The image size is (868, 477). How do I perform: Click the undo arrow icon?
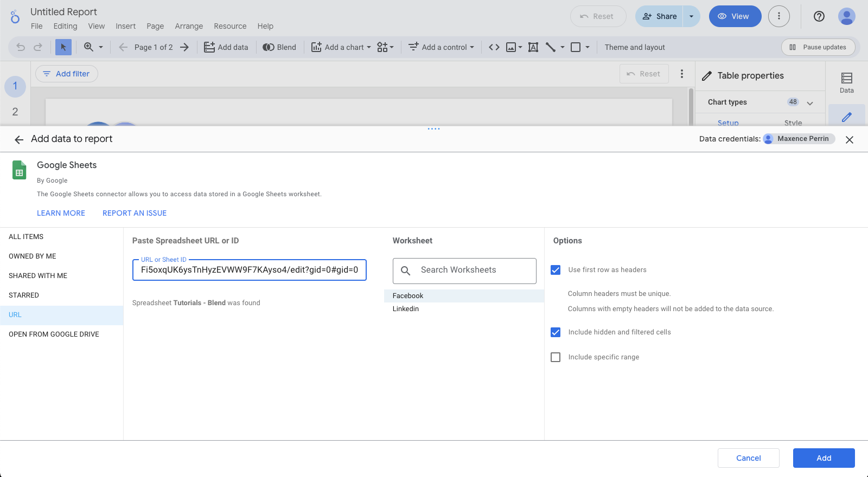pos(21,47)
